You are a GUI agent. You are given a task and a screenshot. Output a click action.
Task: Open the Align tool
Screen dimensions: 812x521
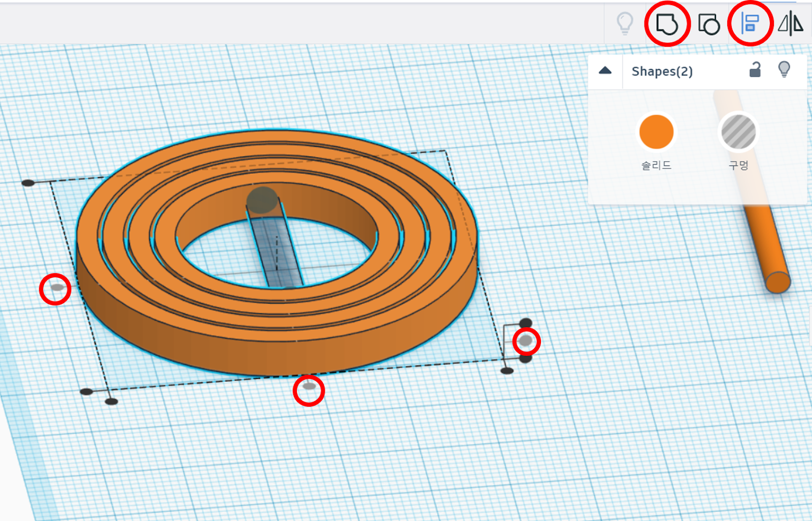(751, 23)
